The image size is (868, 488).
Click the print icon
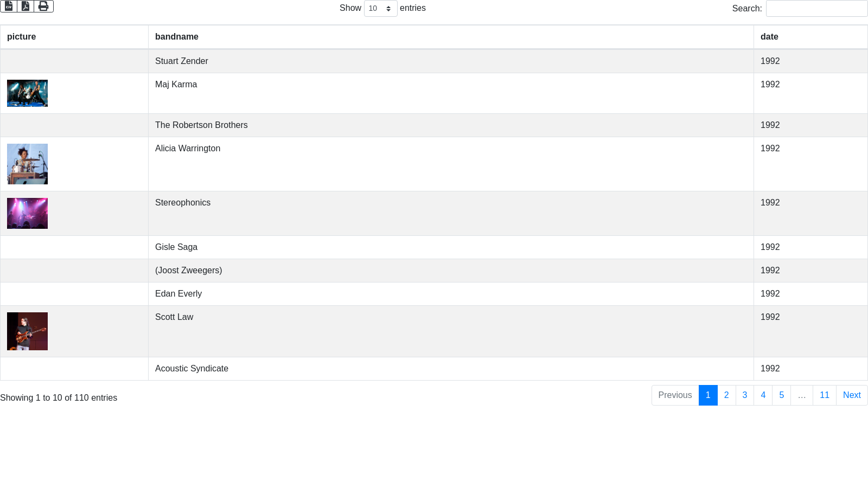click(43, 6)
